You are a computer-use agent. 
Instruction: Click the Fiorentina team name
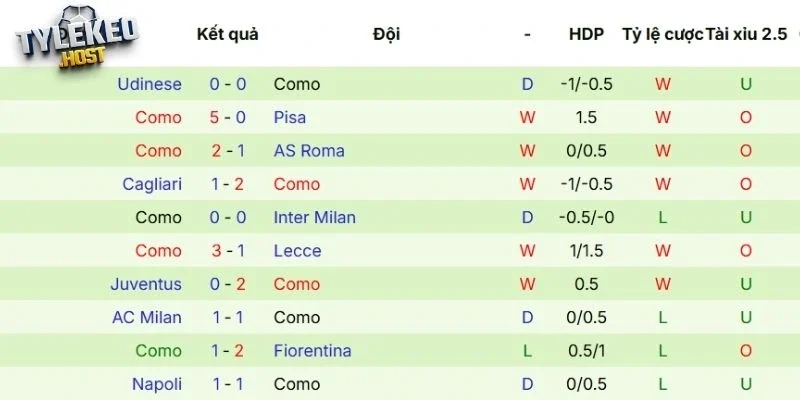(x=312, y=351)
